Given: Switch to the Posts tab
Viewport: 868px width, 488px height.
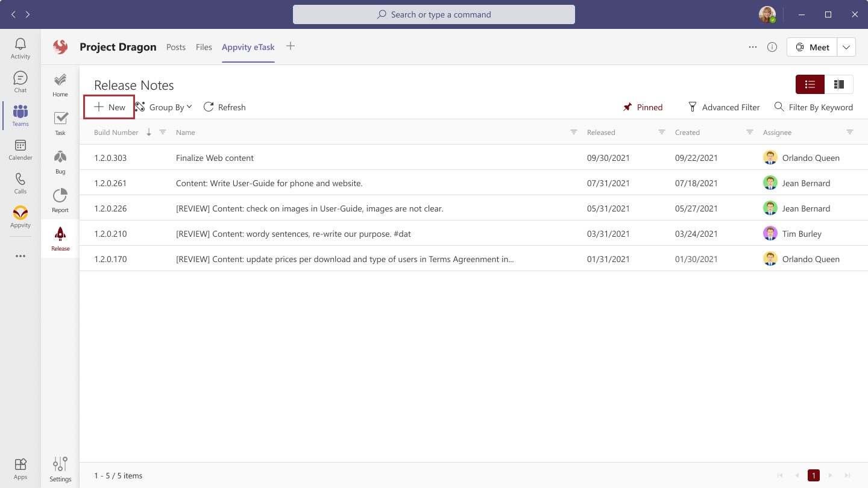Looking at the screenshot, I should tap(176, 46).
